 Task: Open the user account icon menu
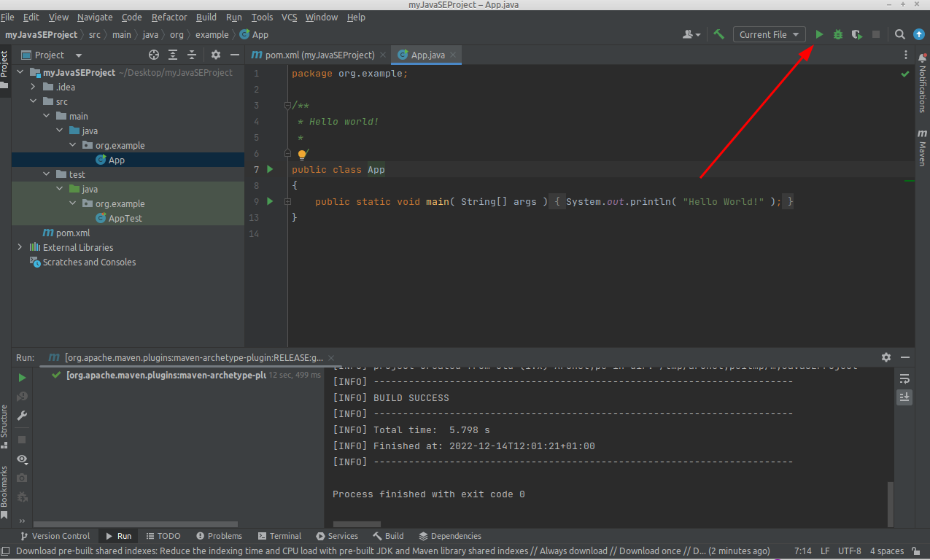click(x=691, y=34)
